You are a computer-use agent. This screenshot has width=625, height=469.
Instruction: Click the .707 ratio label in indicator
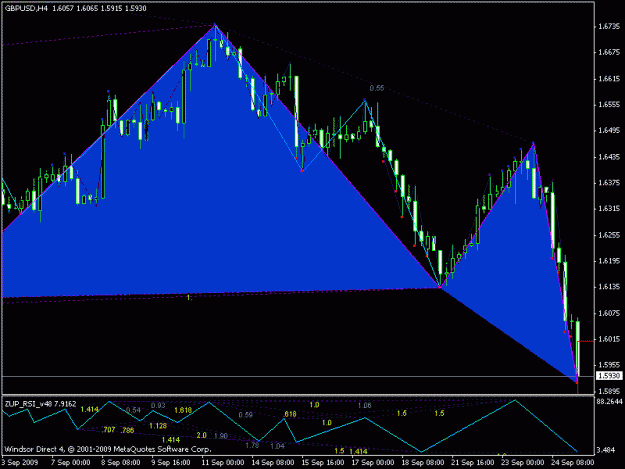[108, 430]
